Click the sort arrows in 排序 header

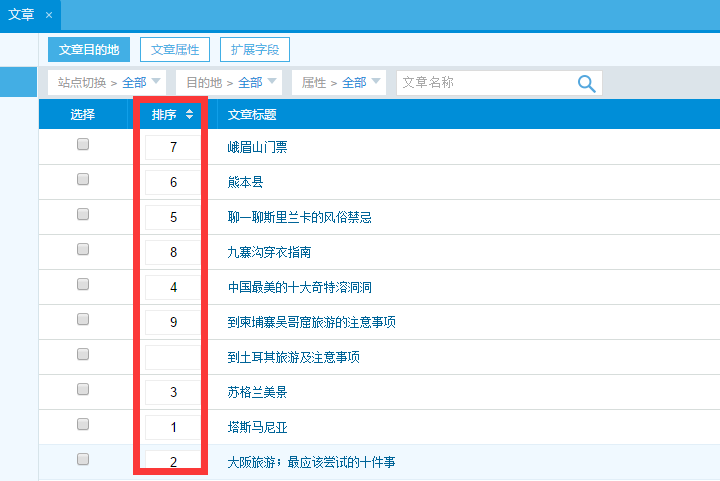click(x=189, y=115)
